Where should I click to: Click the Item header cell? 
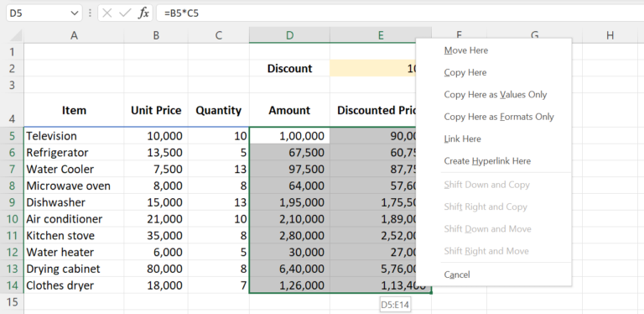74,110
